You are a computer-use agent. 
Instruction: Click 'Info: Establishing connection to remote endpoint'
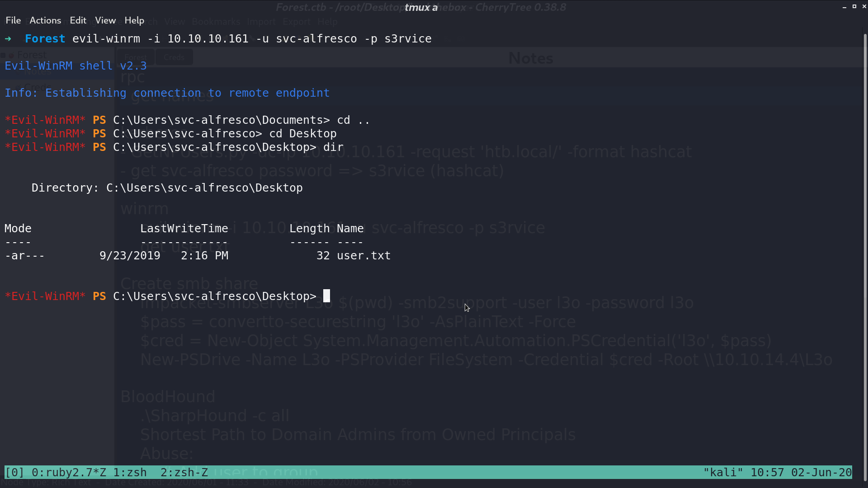(167, 93)
